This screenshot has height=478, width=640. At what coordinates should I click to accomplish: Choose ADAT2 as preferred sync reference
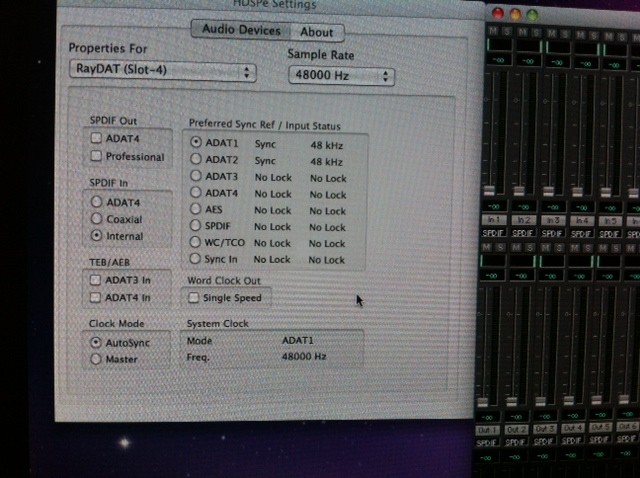pyautogui.click(x=196, y=159)
